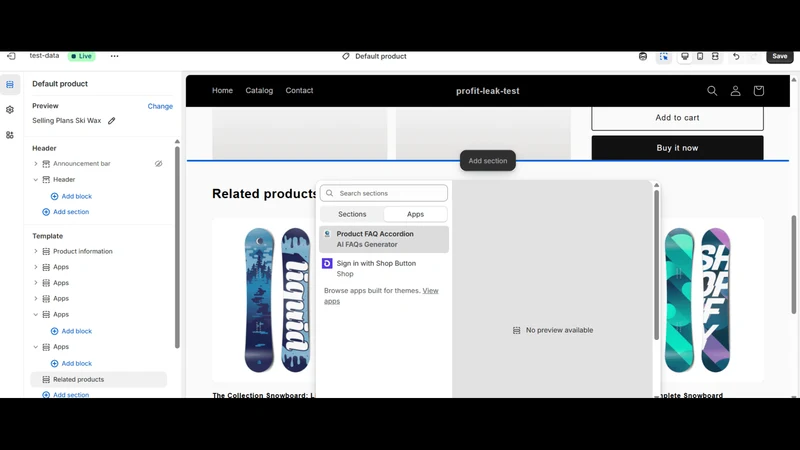
Task: Edit Selling Plans Ski Wax pencil icon
Action: pos(112,120)
